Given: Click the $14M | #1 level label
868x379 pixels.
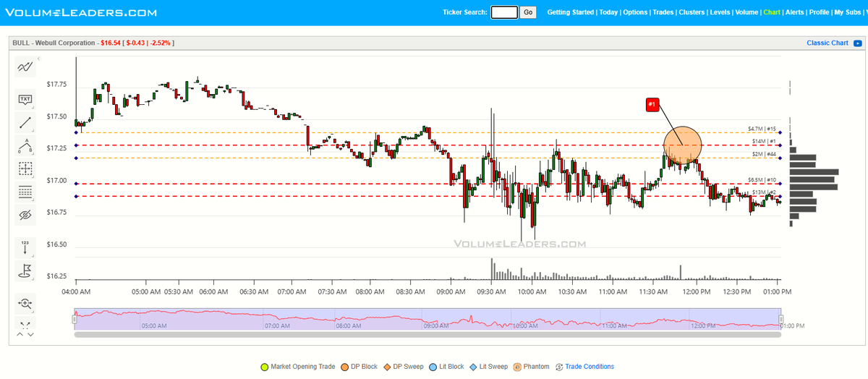Looking at the screenshot, I should coord(764,141).
